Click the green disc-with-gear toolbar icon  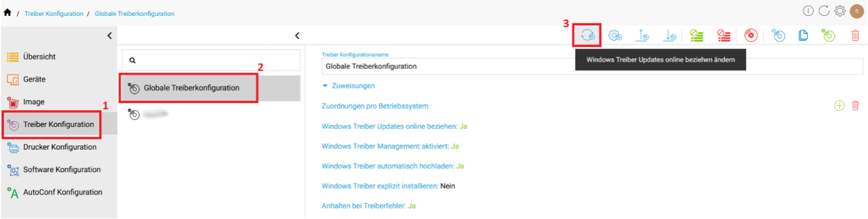(x=828, y=35)
